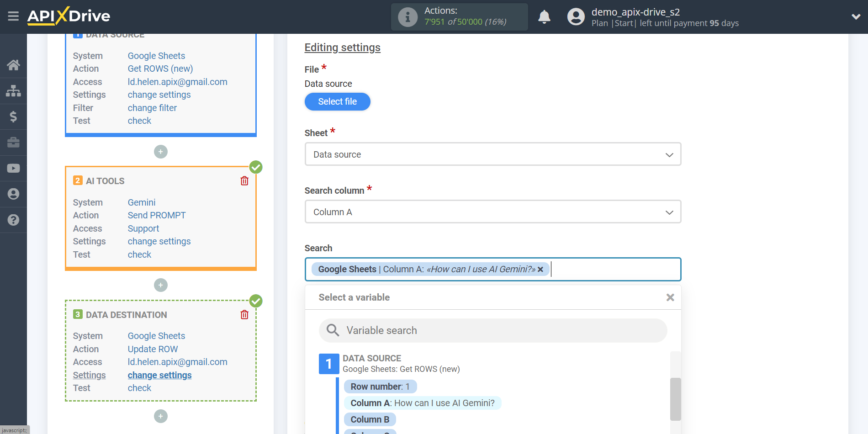Go to Home in the sidebar
Viewport: 868px width, 434px height.
(13, 65)
